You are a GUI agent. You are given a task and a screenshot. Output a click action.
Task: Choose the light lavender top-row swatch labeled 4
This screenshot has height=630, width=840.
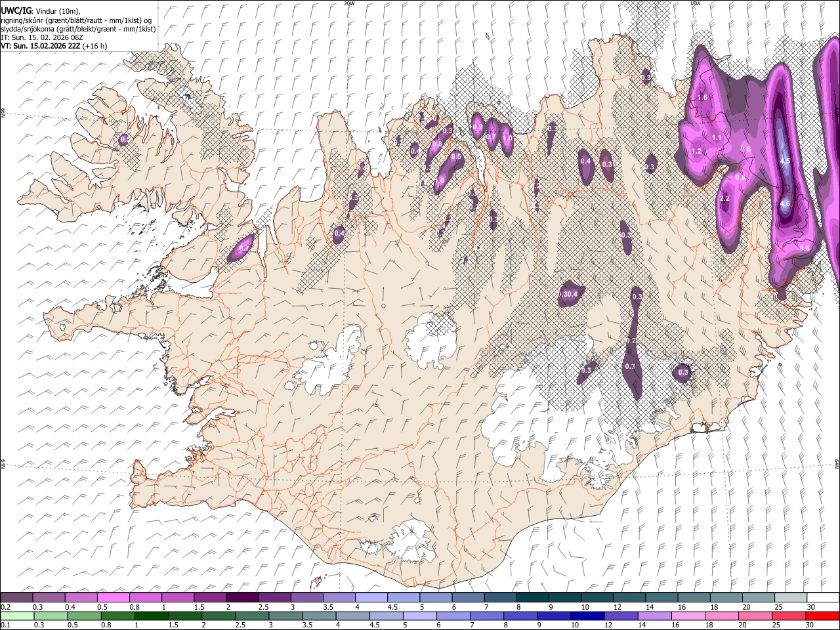point(371,597)
